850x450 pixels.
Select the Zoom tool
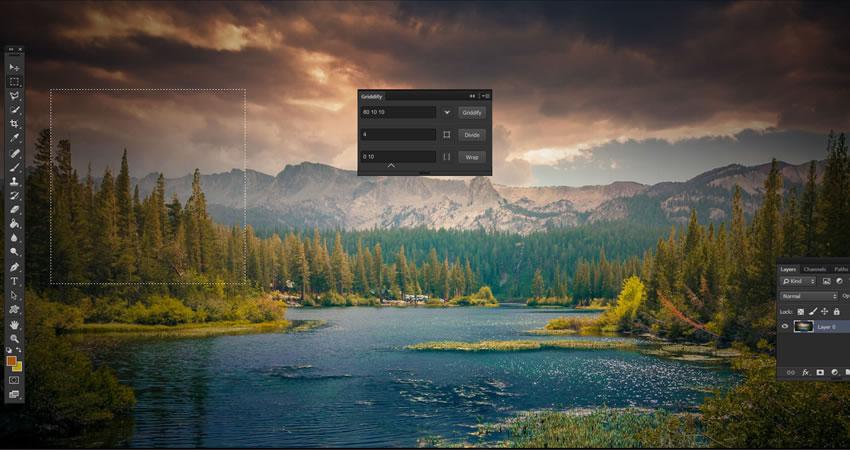14,339
